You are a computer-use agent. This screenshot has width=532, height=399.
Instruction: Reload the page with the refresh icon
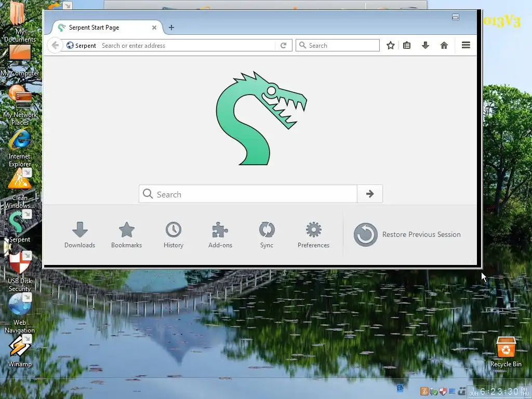click(283, 46)
